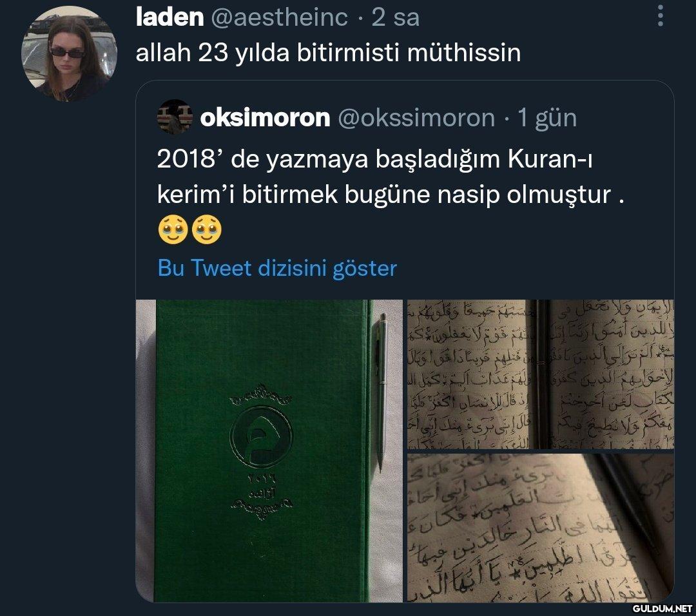696x616 pixels.
Task: Open the bottom-right Arabic page photo
Action: (x=541, y=528)
